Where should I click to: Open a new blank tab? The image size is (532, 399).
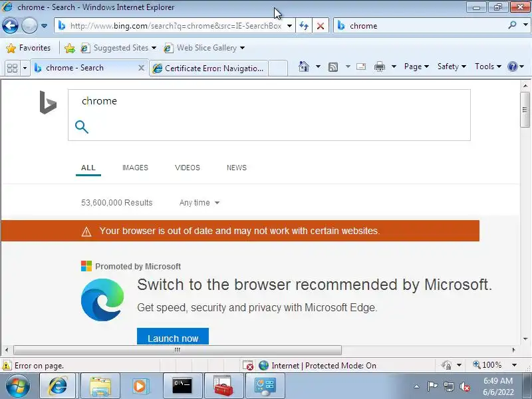278,68
